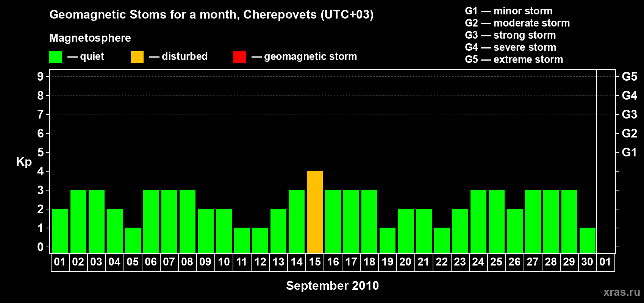Click date label 22 on the axis

[x=442, y=262]
